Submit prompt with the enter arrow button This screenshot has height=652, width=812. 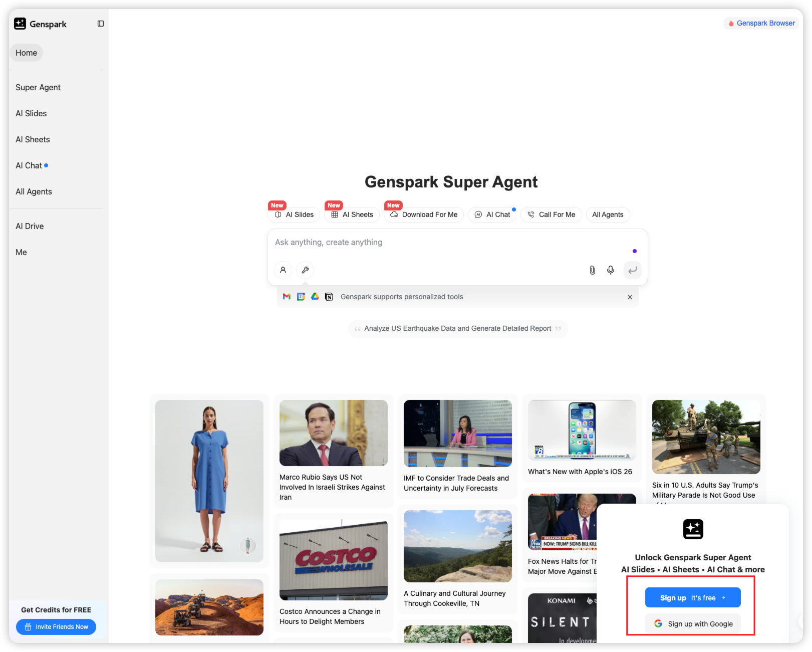click(633, 270)
